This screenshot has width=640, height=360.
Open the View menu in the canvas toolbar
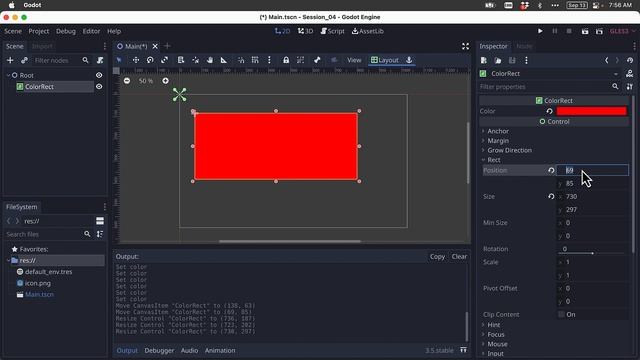tap(354, 60)
